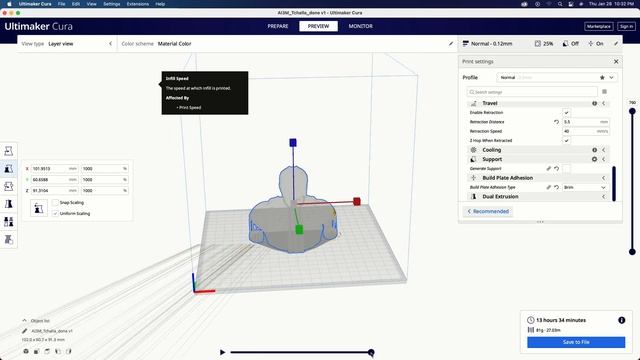Click the Sign in button
The image size is (640, 360).
[626, 26]
